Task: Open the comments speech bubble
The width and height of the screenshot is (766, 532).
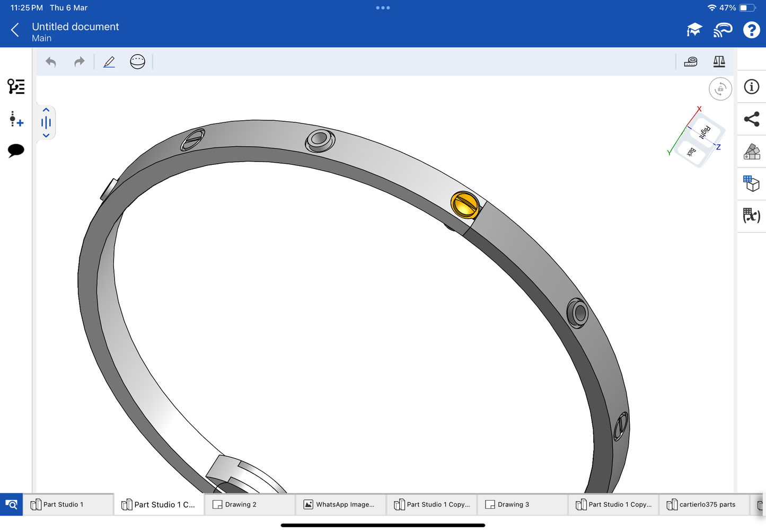Action: point(16,150)
